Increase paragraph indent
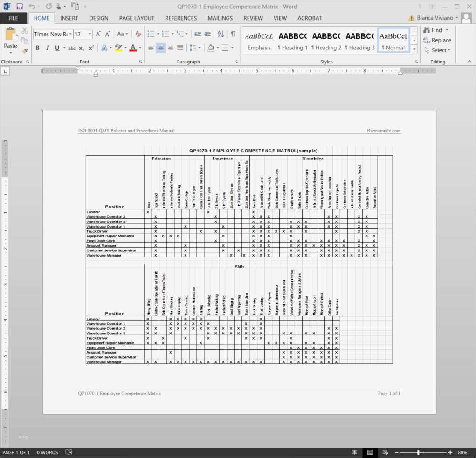476x458 pixels. [207, 34]
